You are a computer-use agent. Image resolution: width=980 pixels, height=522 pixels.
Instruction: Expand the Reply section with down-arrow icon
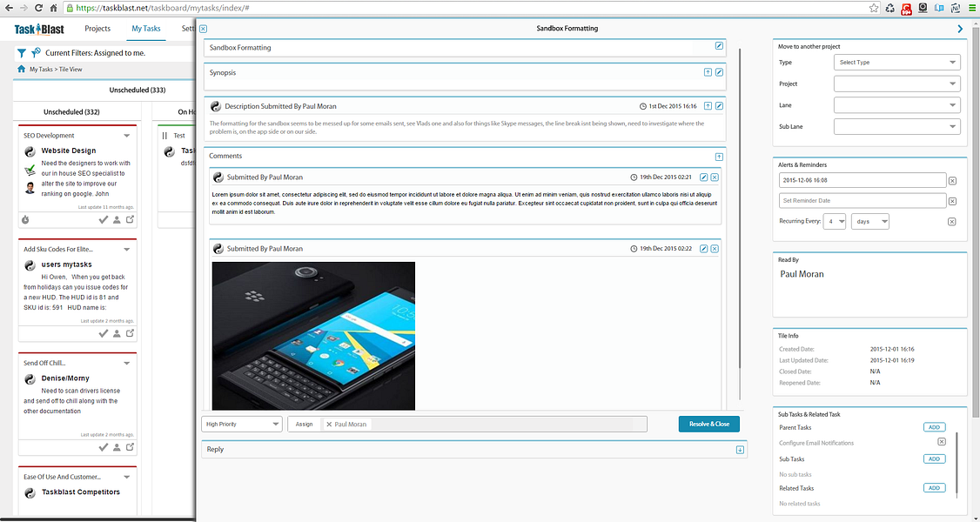point(740,450)
